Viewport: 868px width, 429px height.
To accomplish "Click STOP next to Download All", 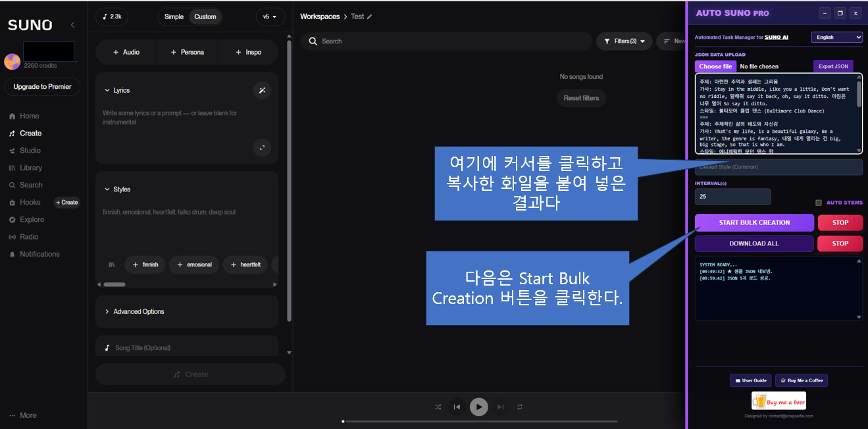I will (x=840, y=243).
